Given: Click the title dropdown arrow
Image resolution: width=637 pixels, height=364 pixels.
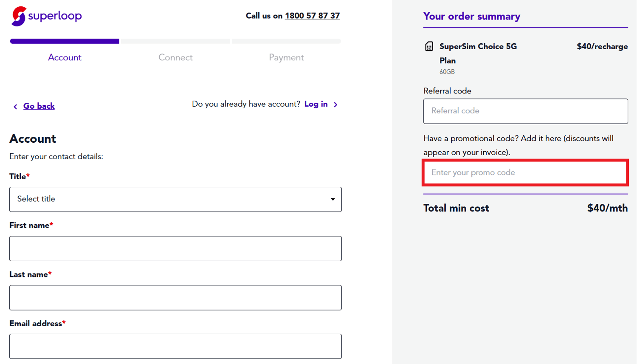Looking at the screenshot, I should pos(333,199).
